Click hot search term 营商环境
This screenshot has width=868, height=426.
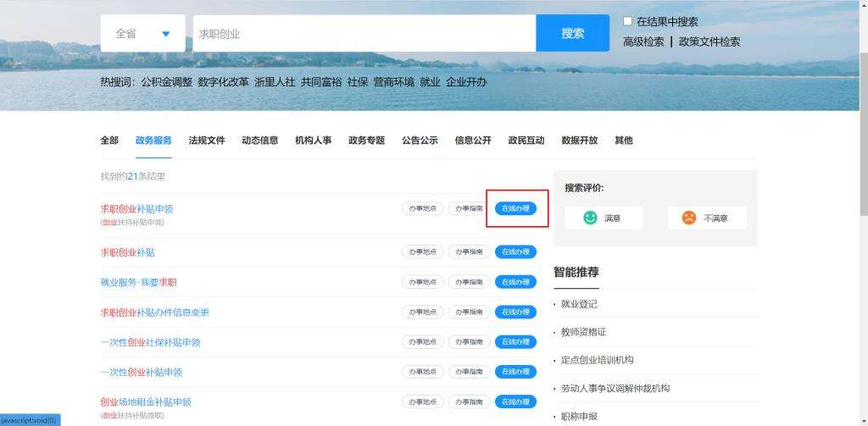click(x=393, y=82)
